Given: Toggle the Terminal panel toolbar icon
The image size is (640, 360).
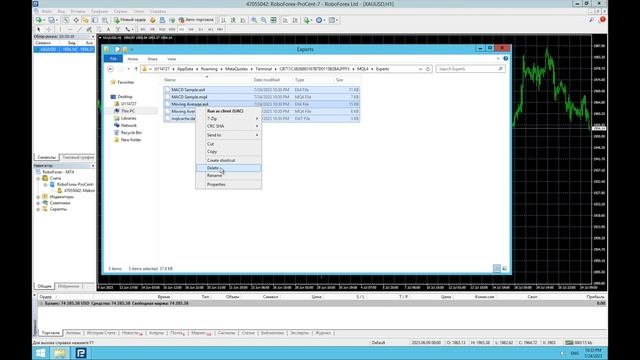Looking at the screenshot, I should coord(95,20).
